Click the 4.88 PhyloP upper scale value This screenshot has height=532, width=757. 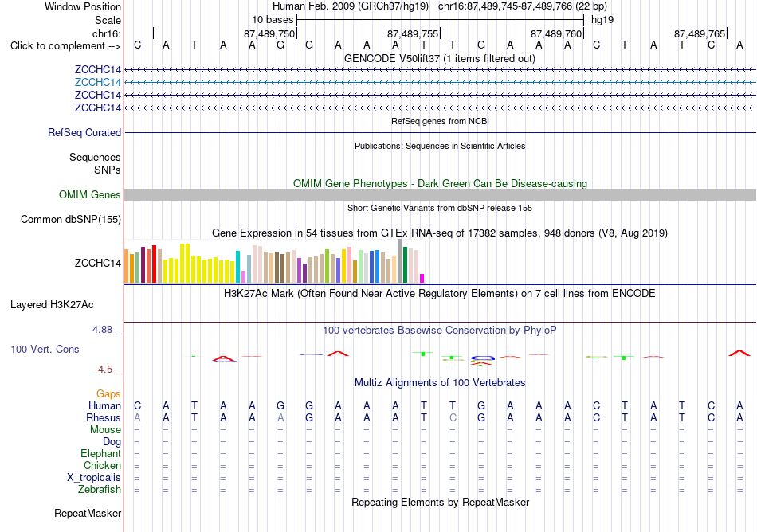(102, 330)
